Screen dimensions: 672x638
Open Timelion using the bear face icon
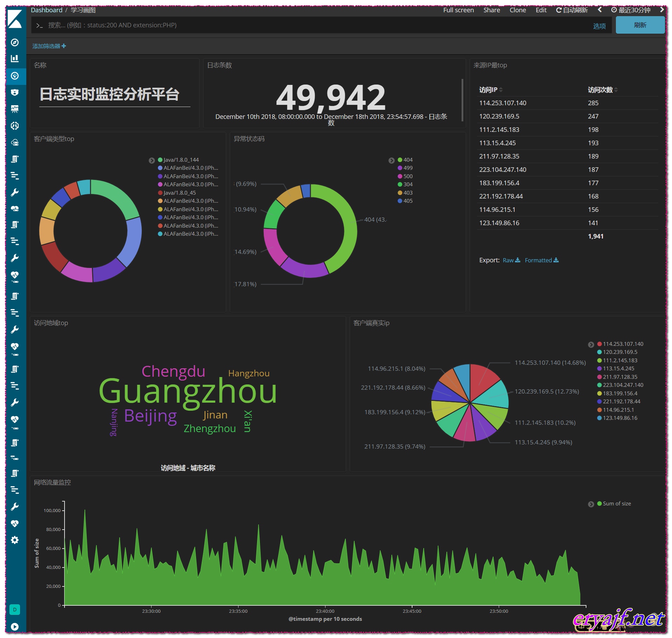15,93
